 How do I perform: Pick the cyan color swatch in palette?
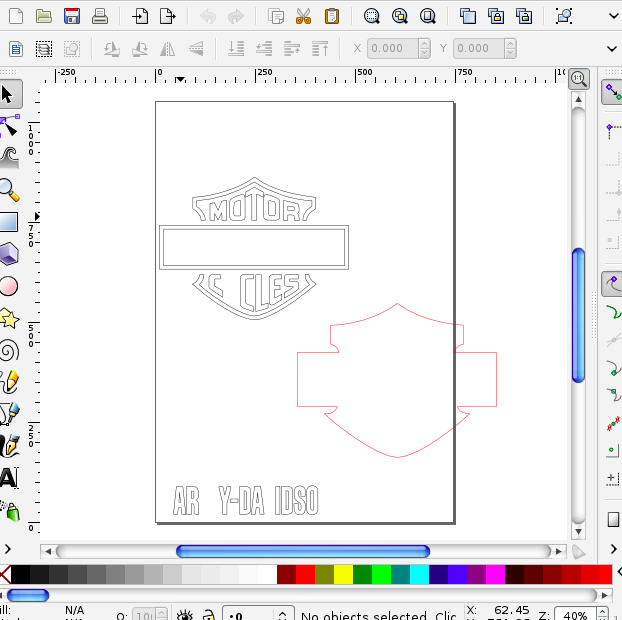[419, 574]
